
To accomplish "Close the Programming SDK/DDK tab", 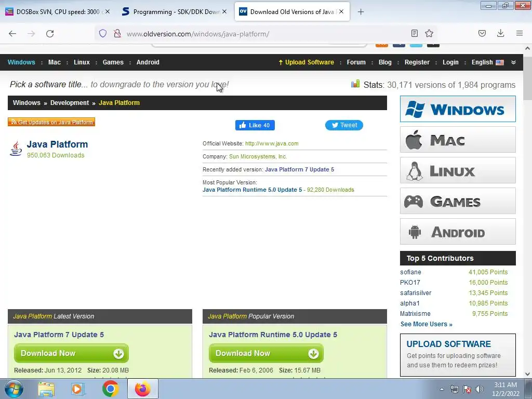I will click(224, 11).
